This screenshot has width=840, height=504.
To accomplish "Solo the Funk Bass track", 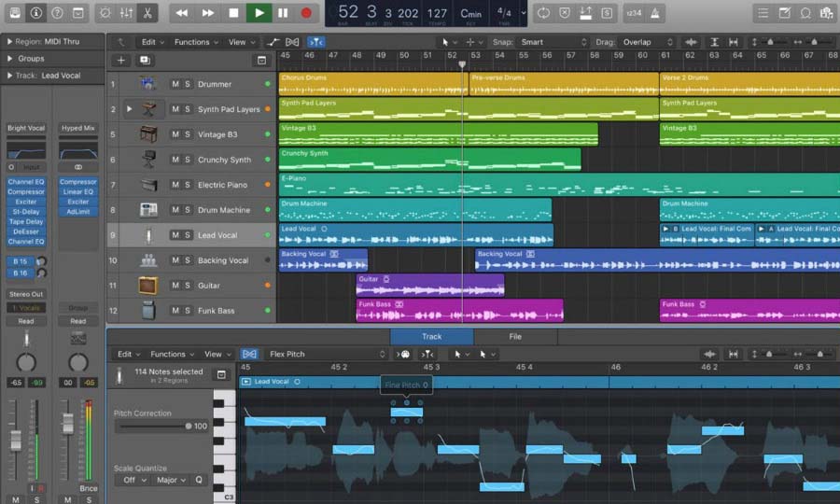I will point(188,311).
